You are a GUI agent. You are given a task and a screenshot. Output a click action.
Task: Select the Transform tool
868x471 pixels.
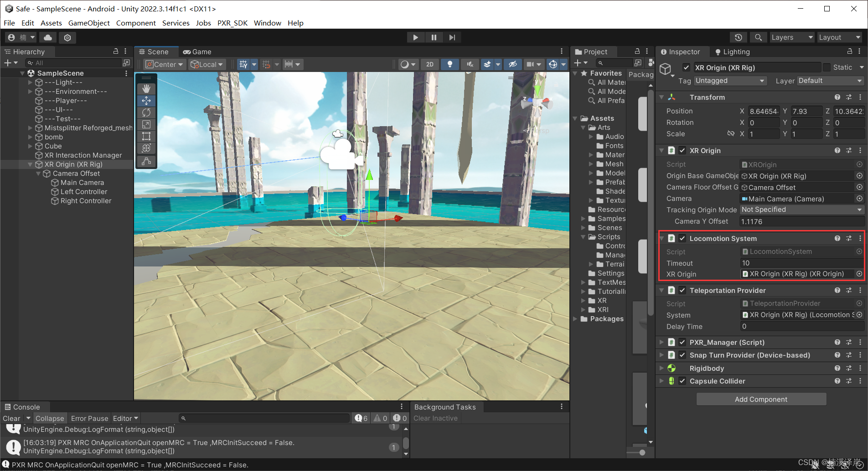pyautogui.click(x=146, y=148)
